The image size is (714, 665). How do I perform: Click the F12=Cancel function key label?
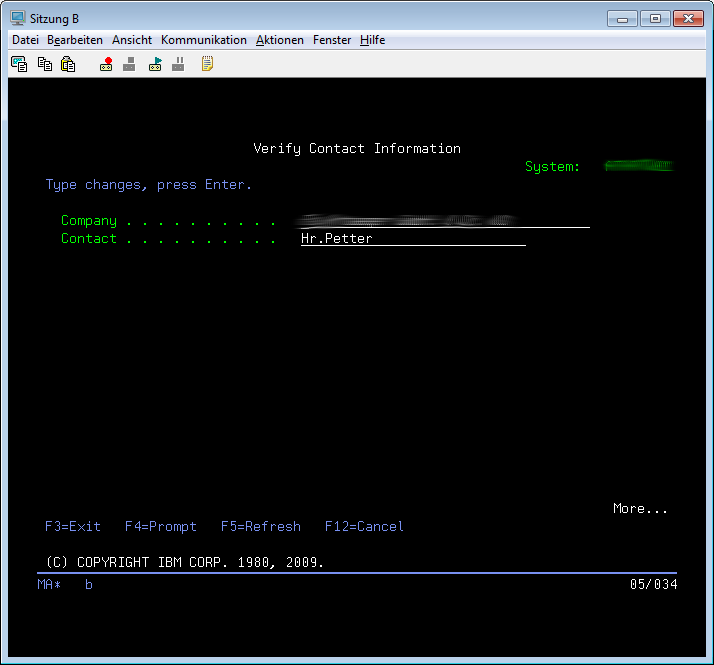coord(364,527)
